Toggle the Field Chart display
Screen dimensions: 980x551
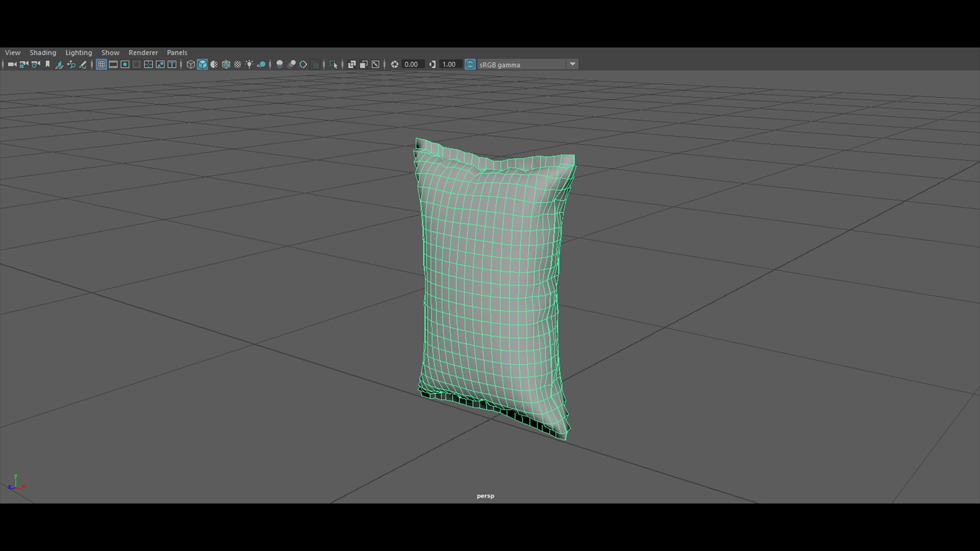pyautogui.click(x=148, y=64)
